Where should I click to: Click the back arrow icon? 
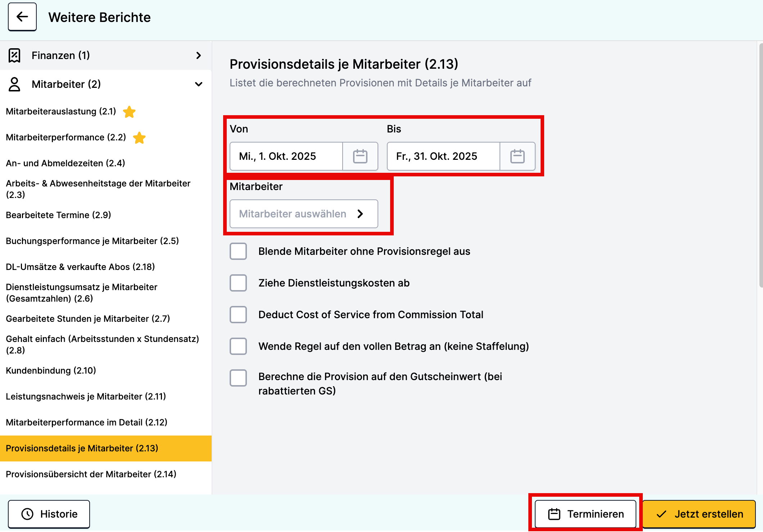tap(22, 17)
